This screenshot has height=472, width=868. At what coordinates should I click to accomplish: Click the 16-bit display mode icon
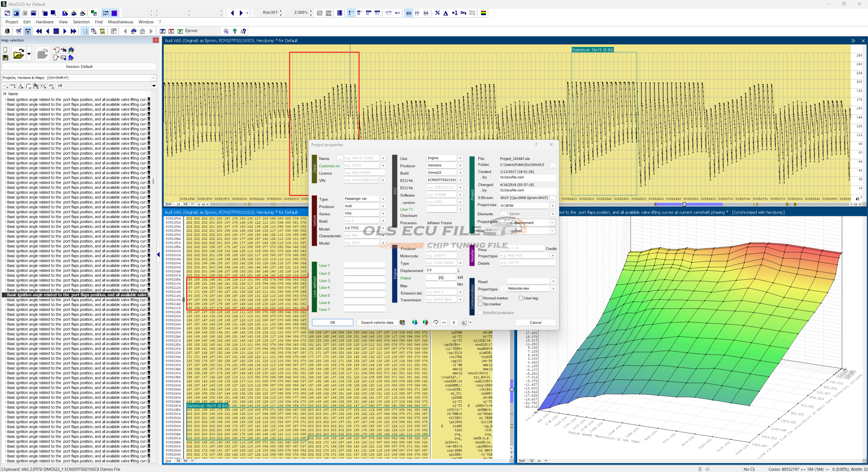pos(359,13)
